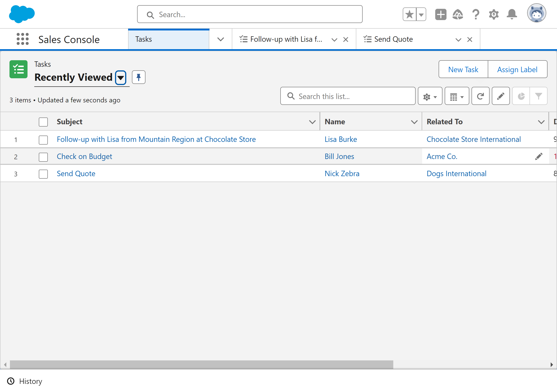The image size is (557, 392).
Task: Open the Trailhead guidance icon
Action: pos(458,14)
